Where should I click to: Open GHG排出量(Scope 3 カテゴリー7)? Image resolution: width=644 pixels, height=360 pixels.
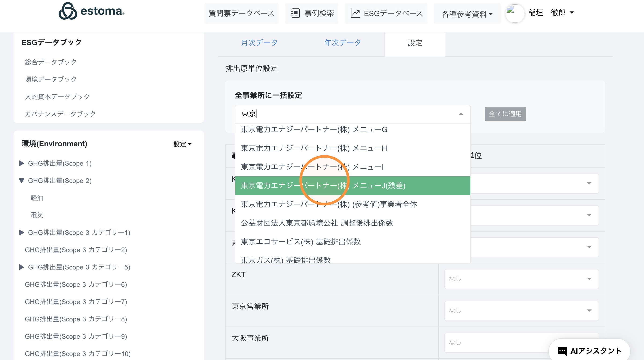(x=76, y=302)
